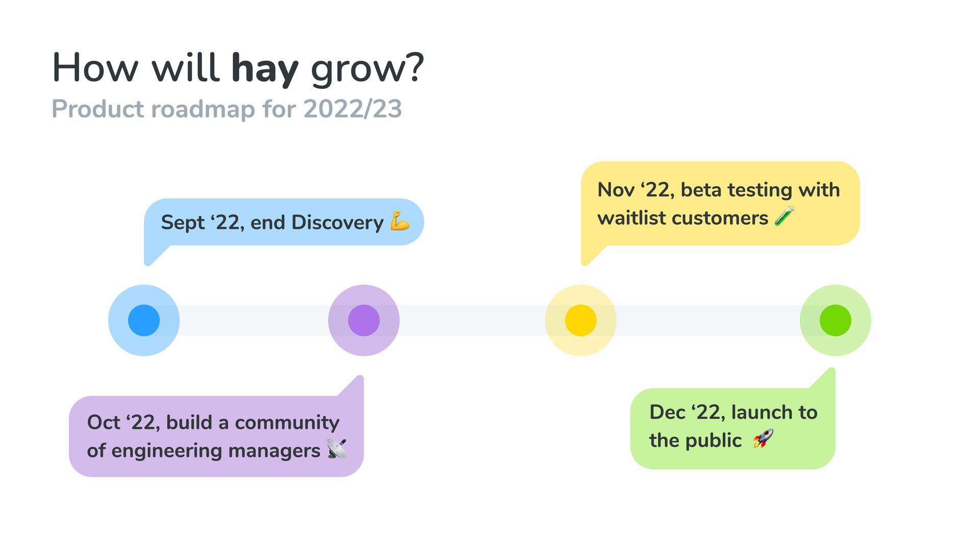
Task: Click the 'Product roadmap for 2022/23' subtitle
Action: [x=227, y=109]
